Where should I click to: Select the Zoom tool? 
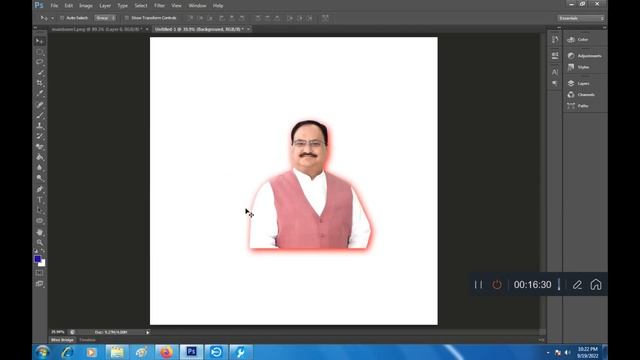tap(40, 242)
